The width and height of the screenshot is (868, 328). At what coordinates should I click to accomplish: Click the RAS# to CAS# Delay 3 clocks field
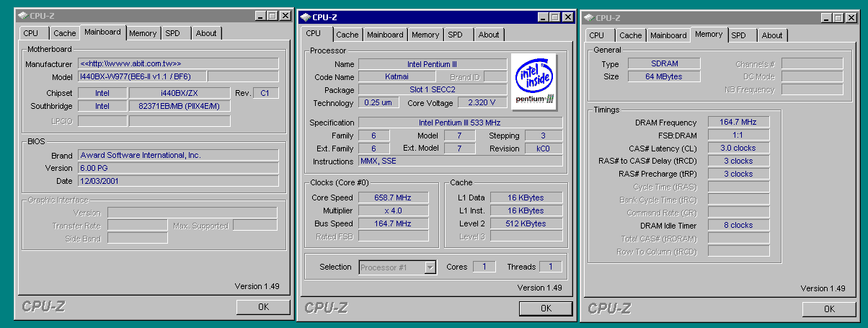point(738,161)
